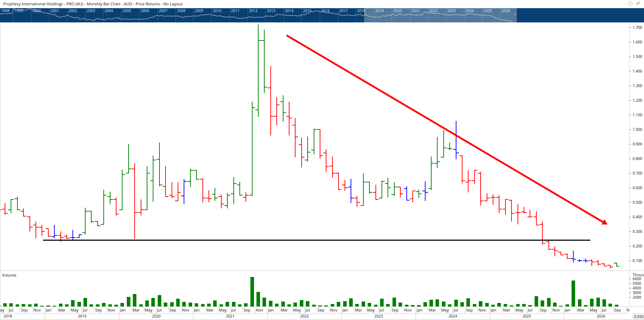Select the large volume spike bar in early 2026

573,293
